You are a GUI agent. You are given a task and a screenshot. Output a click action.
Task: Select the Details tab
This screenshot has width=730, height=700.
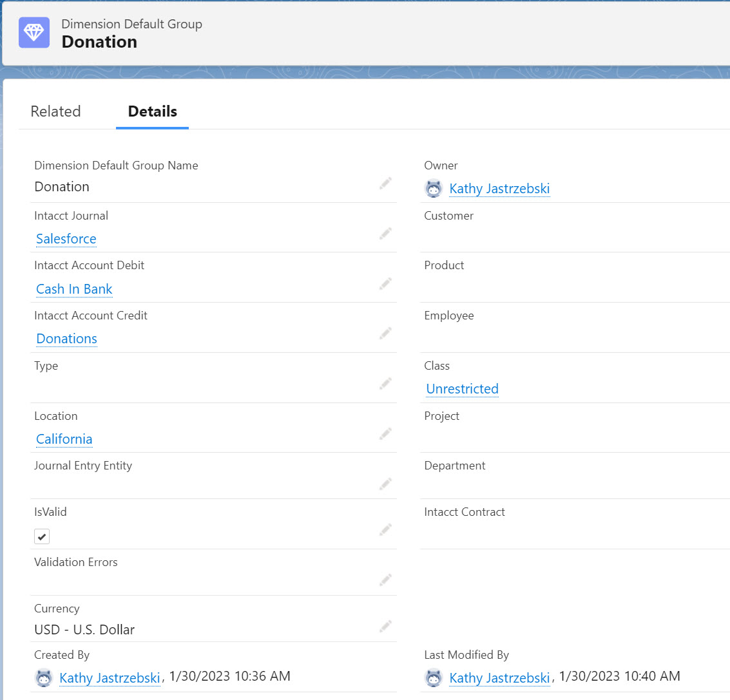click(152, 111)
